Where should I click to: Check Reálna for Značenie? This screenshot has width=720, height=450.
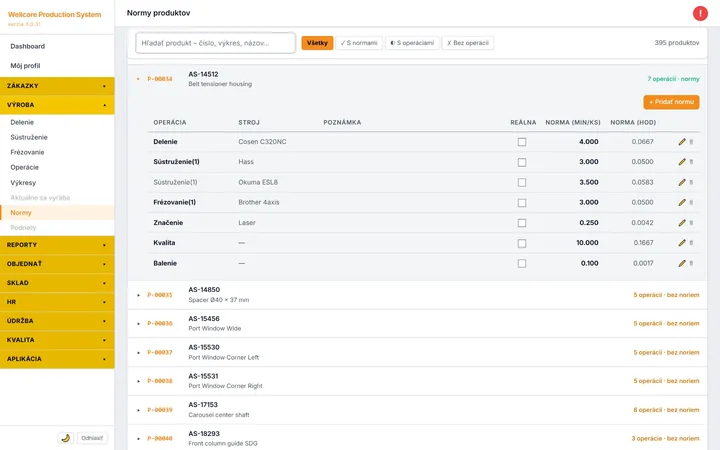[522, 223]
